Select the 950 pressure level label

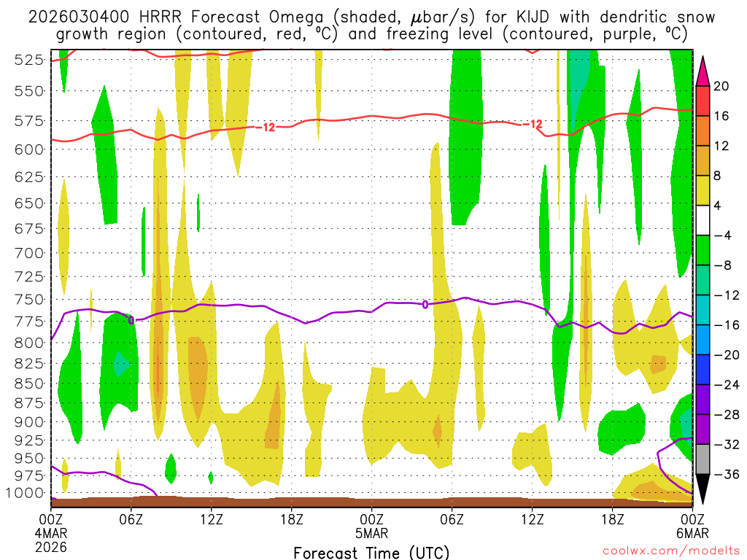[29, 459]
